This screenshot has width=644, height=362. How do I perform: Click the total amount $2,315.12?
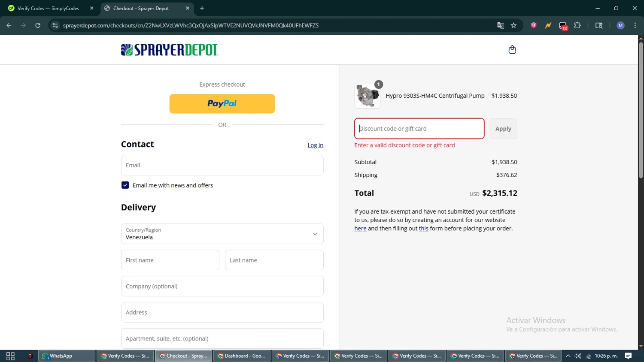coord(500,193)
